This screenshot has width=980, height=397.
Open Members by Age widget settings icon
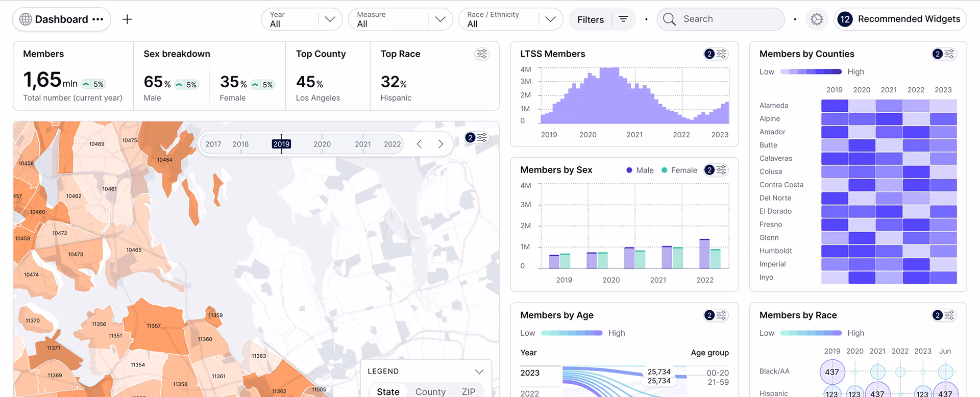[x=721, y=315]
